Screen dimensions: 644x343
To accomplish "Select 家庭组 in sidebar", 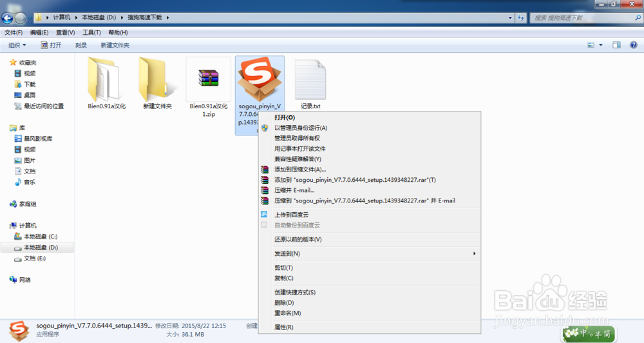I will coord(28,204).
